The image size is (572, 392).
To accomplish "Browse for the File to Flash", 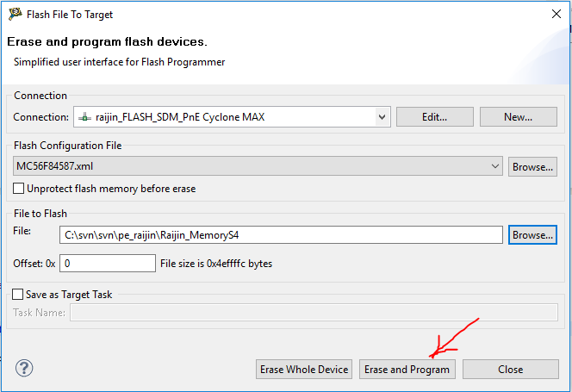I will tap(532, 234).
